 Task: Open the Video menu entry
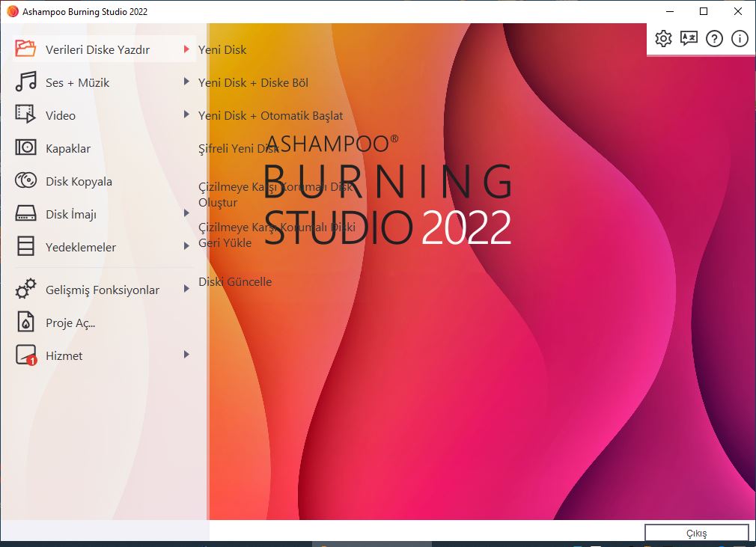(104, 114)
